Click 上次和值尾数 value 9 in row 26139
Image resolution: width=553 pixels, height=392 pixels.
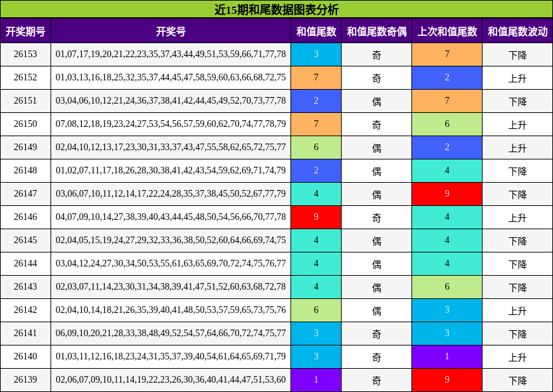[447, 380]
